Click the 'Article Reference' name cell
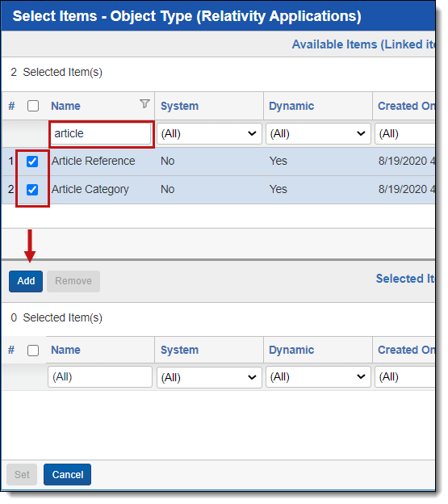 [x=93, y=161]
